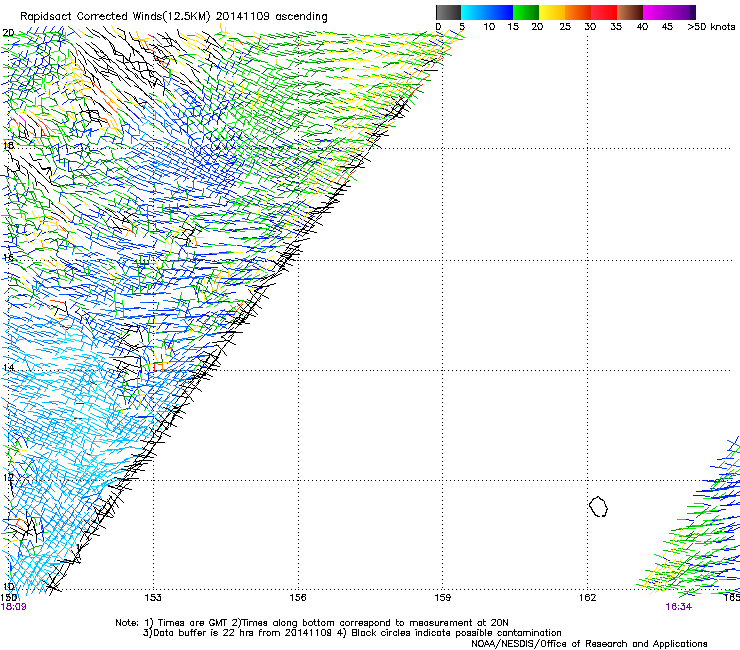Screen dimensions: 740x650
Task: Click the purple time stamp '18:09'
Action: pos(14,607)
